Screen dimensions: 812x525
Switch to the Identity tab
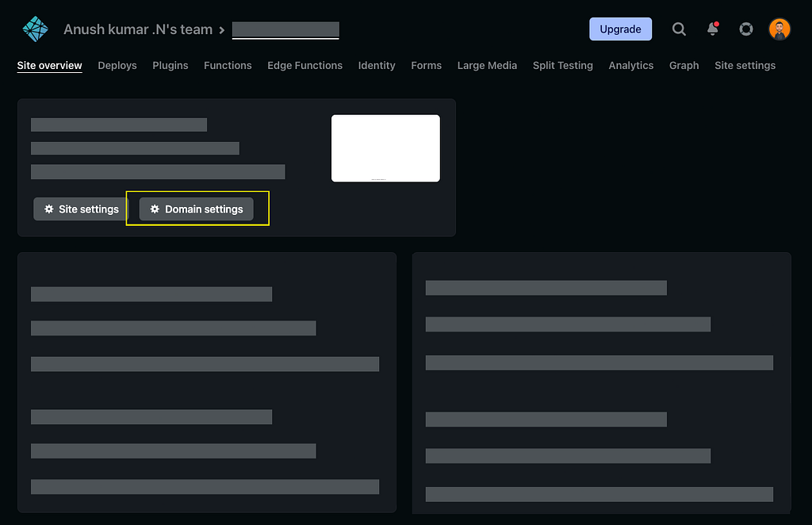(377, 65)
